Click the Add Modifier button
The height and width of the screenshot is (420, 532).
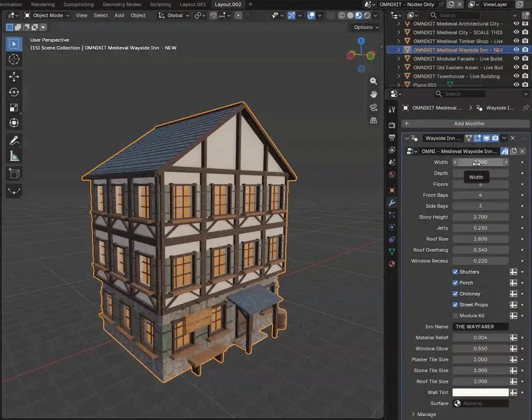point(465,124)
